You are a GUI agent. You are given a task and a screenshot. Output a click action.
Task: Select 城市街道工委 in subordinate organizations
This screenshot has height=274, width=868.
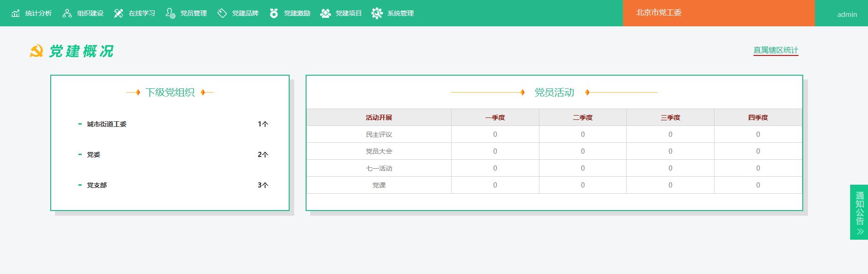point(107,124)
